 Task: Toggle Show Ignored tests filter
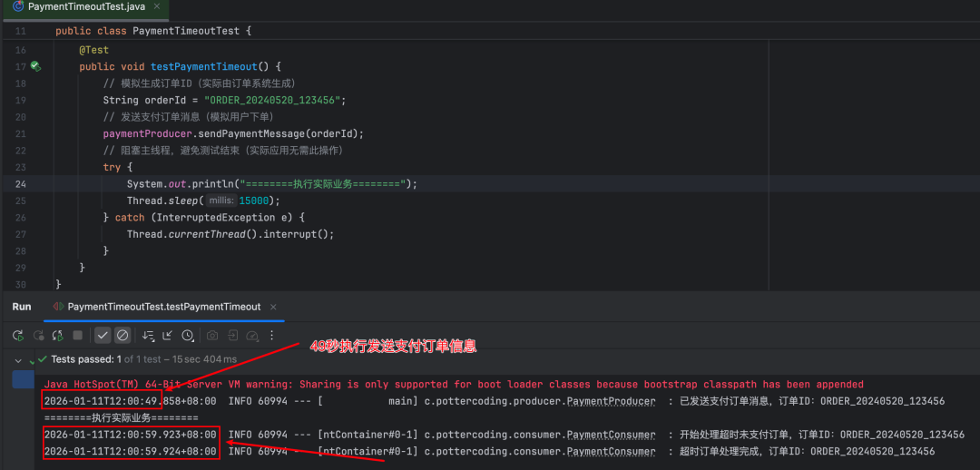click(x=122, y=336)
